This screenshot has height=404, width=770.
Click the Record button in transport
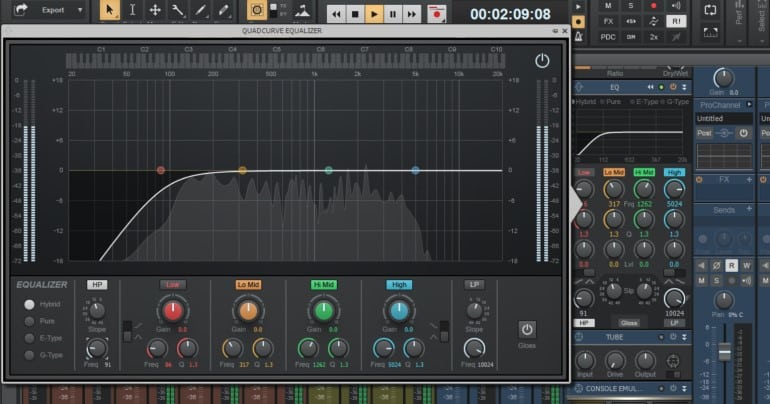click(436, 14)
